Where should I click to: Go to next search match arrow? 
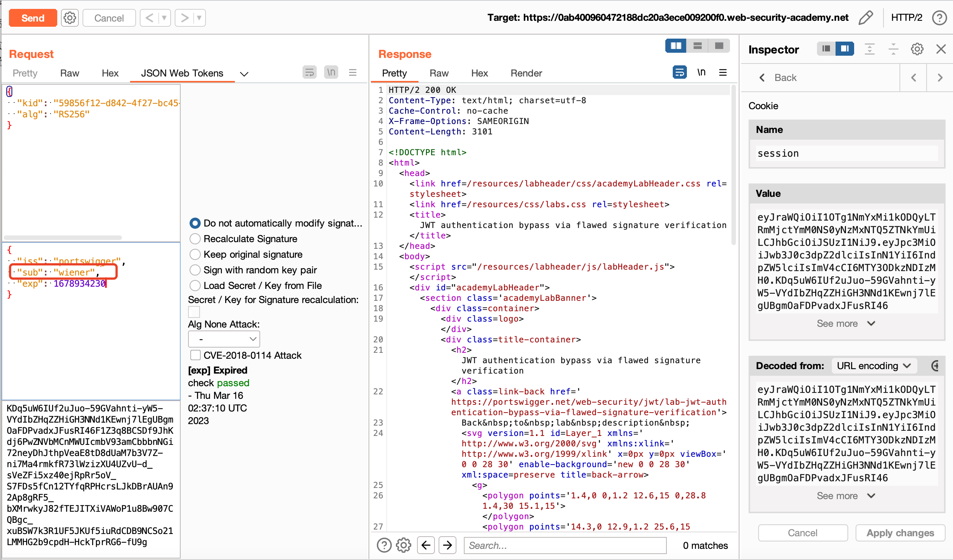click(448, 545)
